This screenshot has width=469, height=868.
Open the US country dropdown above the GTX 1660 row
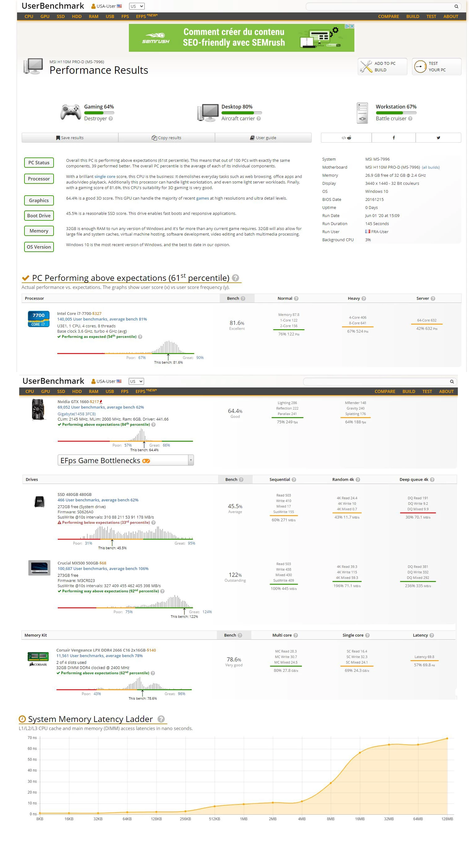136,381
